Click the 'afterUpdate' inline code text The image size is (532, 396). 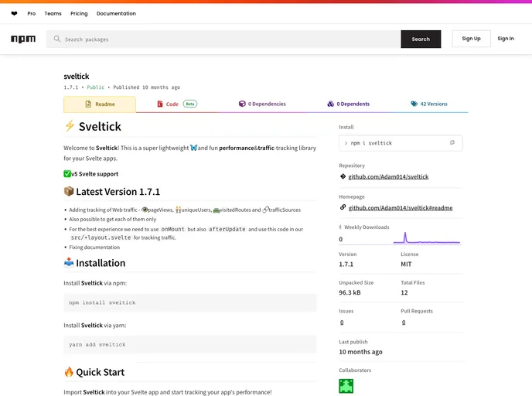point(227,229)
